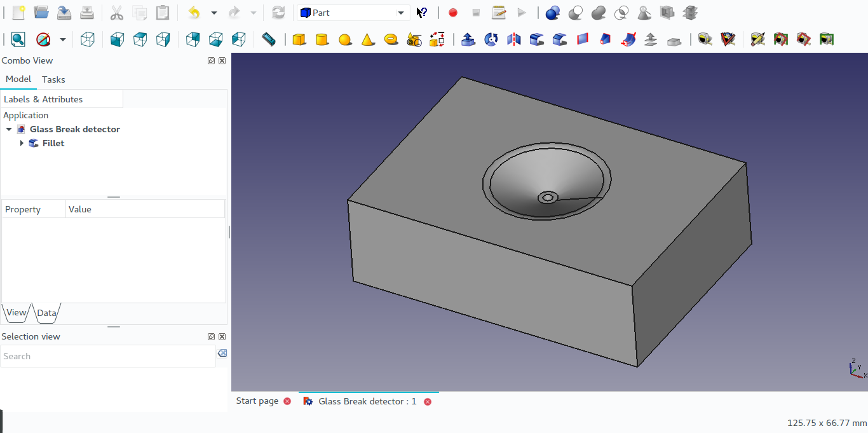Create a Sphere primitive

[345, 39]
